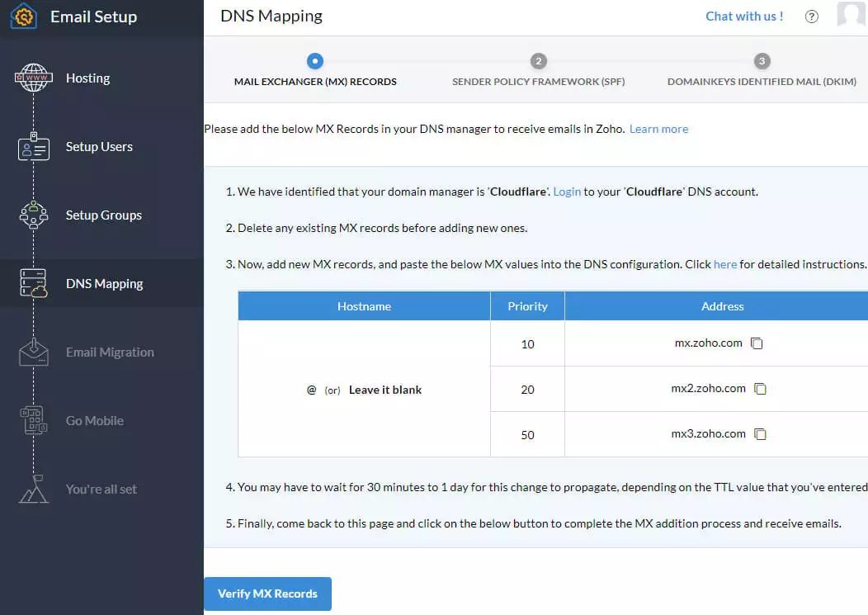The width and height of the screenshot is (868, 615).
Task: Click the Email Migration envelope icon
Action: tap(34, 352)
